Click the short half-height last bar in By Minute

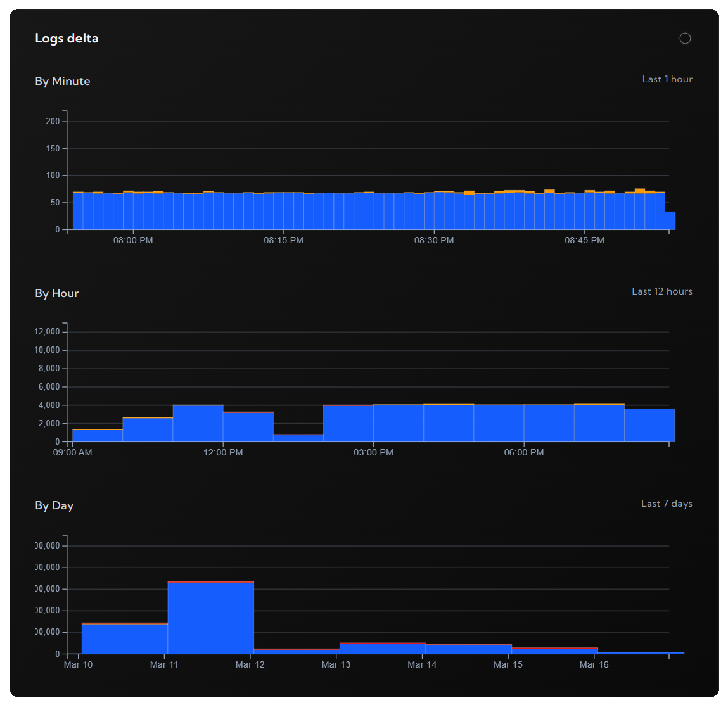coord(670,220)
